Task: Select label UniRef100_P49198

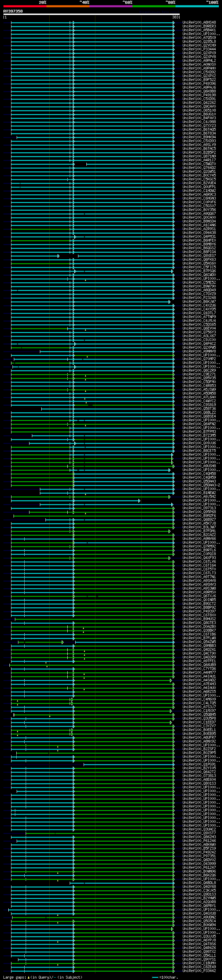Action: (199, 95)
